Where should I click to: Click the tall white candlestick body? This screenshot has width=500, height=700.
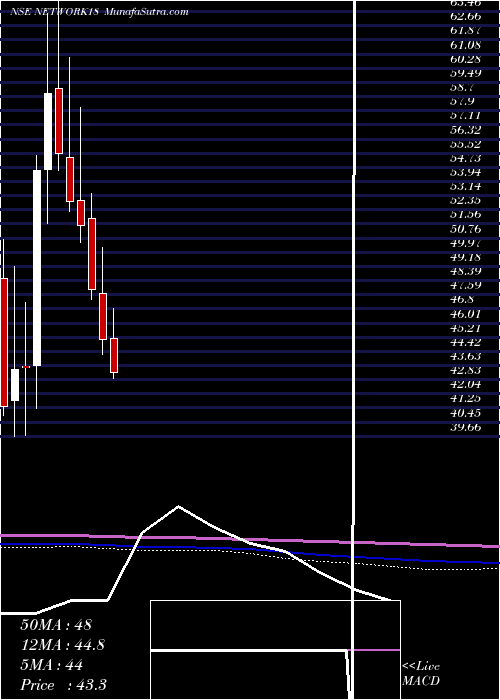pyautogui.click(x=37, y=268)
